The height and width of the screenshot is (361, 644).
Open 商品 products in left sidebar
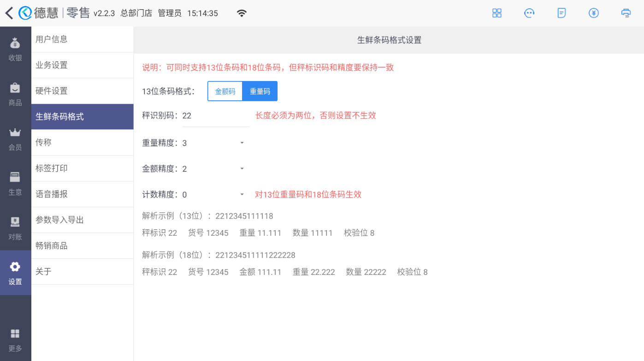pos(15,94)
